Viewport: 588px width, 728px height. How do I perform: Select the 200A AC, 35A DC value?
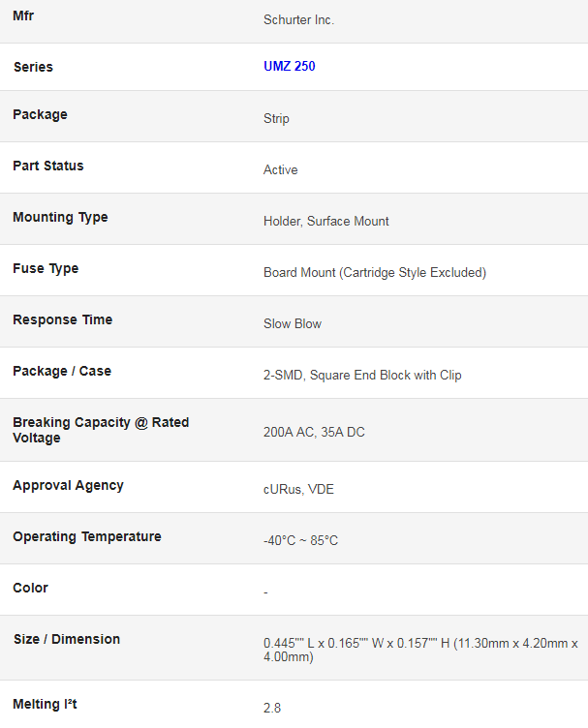click(314, 432)
